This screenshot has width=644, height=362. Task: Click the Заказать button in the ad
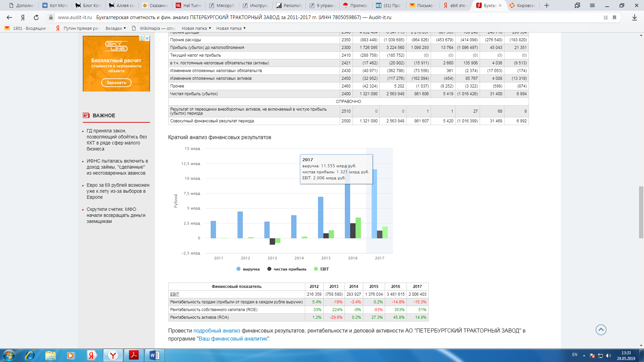click(116, 82)
